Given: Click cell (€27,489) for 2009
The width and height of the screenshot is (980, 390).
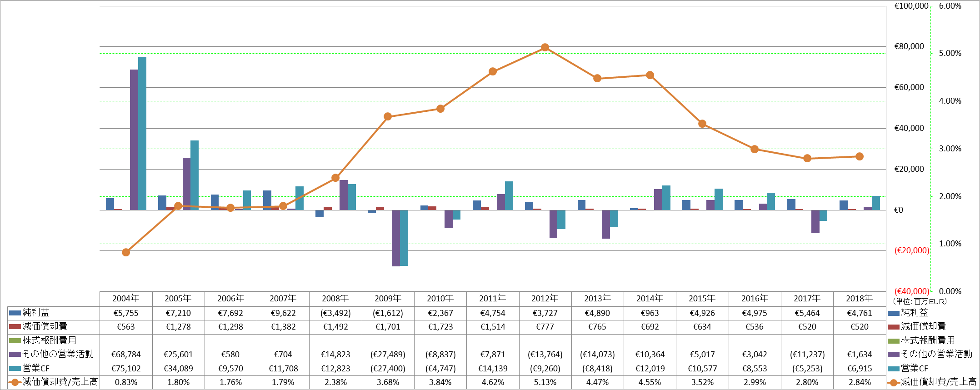Looking at the screenshot, I should click(388, 355).
